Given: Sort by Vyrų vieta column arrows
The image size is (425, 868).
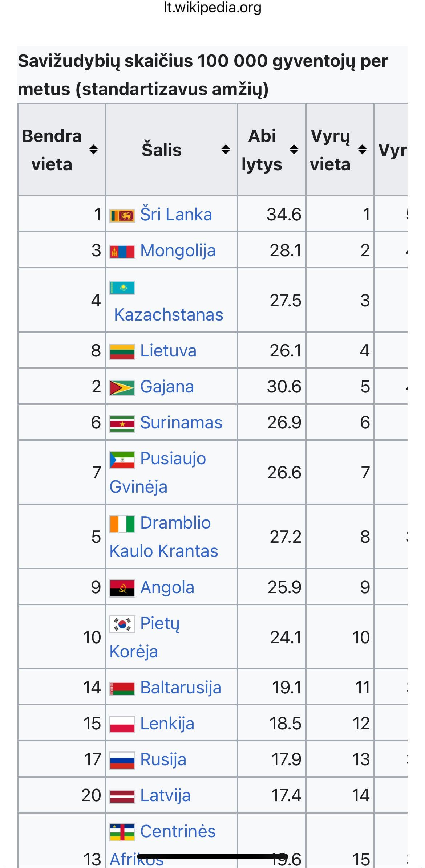Looking at the screenshot, I should [362, 149].
